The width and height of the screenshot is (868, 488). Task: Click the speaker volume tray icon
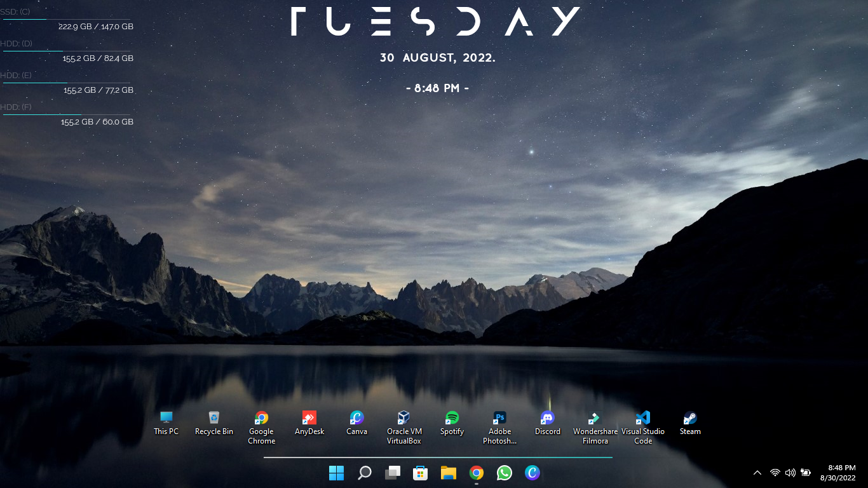click(790, 473)
